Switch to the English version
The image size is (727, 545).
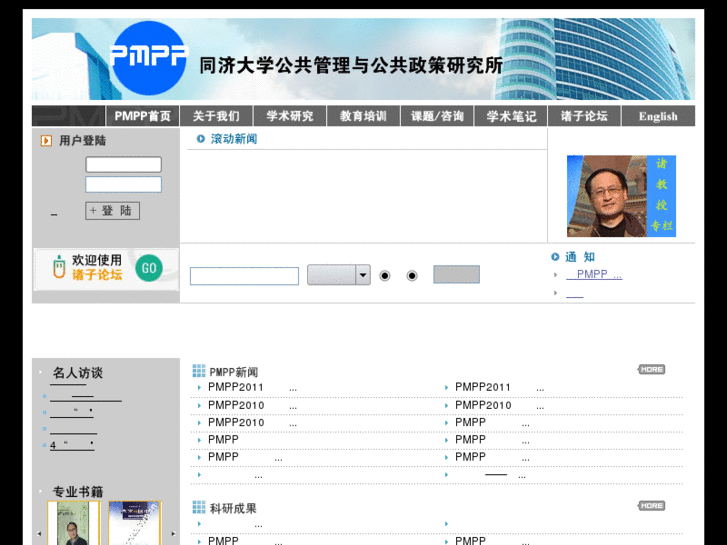[x=658, y=116]
